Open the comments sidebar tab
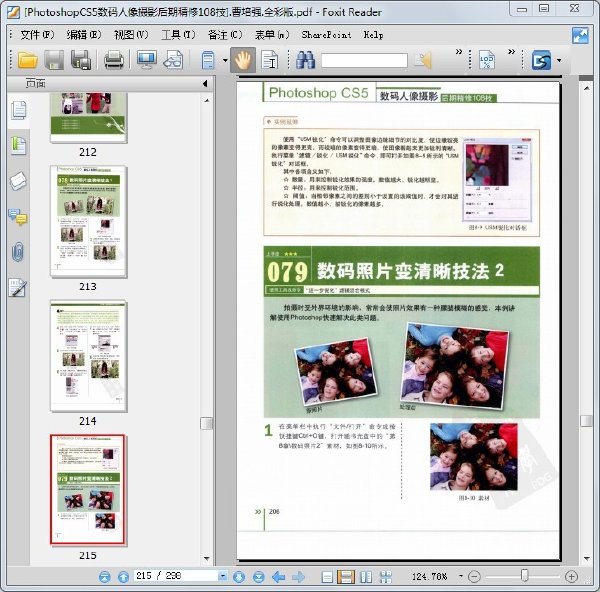 click(x=18, y=217)
